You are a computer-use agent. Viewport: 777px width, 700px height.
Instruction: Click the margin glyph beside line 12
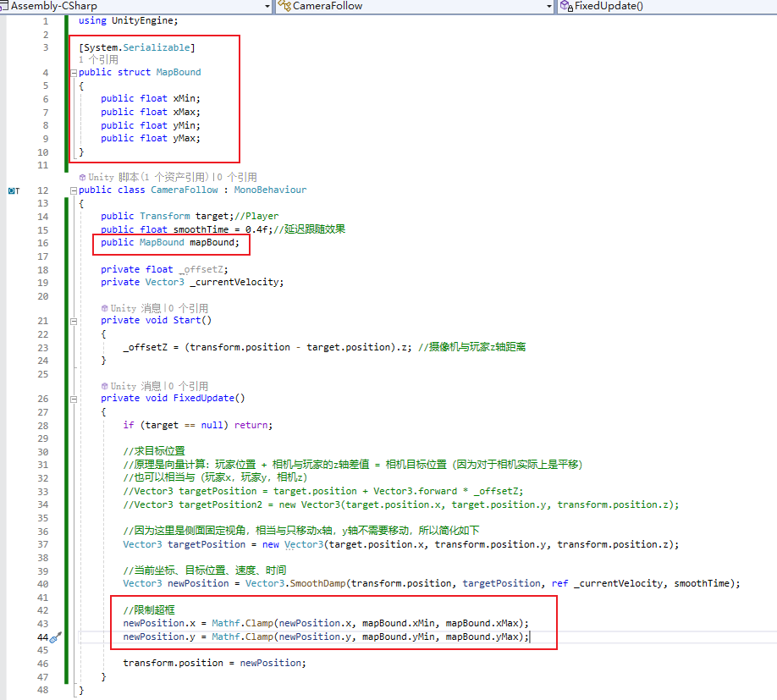(10, 190)
